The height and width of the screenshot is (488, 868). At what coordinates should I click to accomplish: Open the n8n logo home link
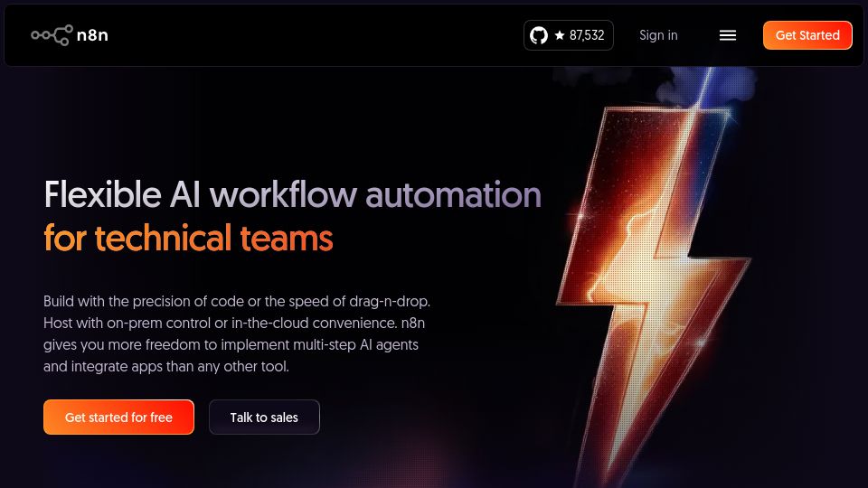click(x=70, y=35)
